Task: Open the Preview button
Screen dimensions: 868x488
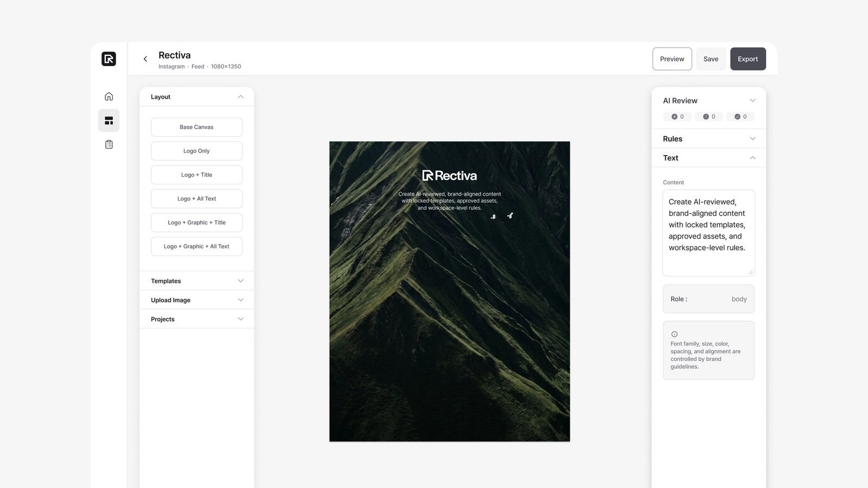Action: (x=672, y=59)
